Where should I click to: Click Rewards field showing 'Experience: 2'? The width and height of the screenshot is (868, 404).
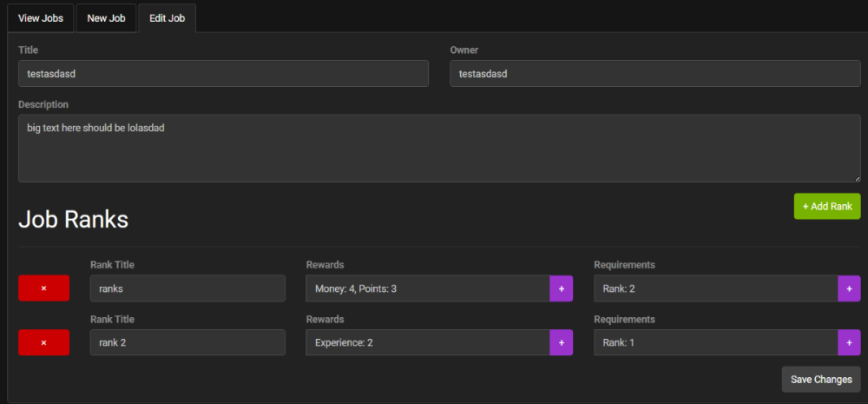[427, 342]
